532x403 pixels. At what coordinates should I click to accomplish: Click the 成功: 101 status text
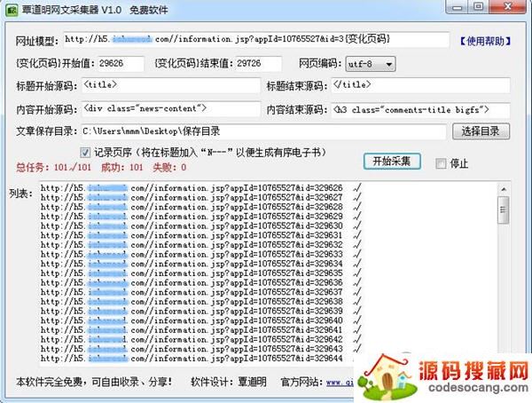point(122,167)
